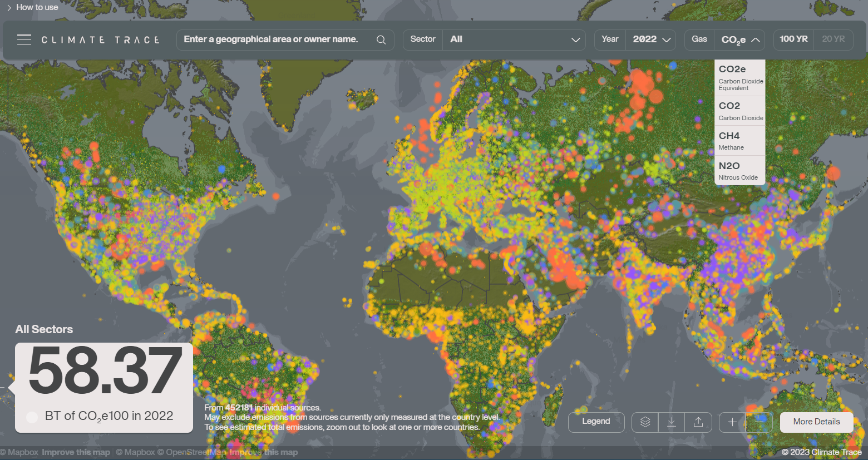868x460 pixels.
Task: Click the share/export icon
Action: pos(698,422)
